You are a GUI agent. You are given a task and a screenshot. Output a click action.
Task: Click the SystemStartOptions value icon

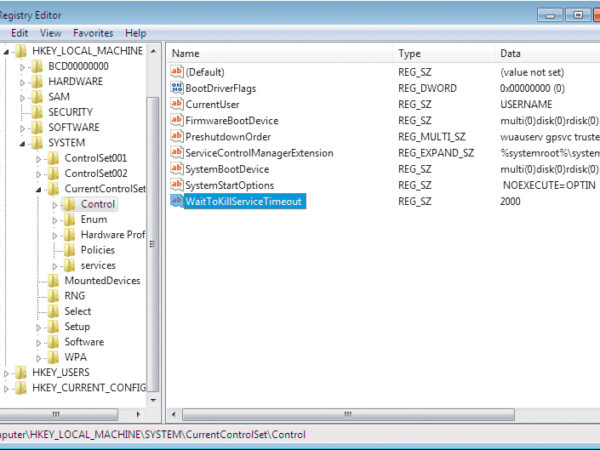[x=178, y=185]
